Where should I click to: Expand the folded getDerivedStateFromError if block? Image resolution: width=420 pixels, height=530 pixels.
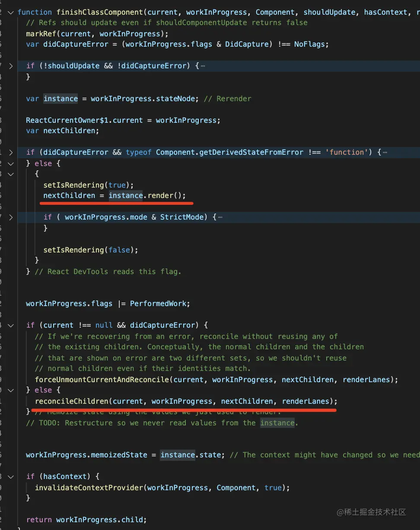click(x=11, y=152)
